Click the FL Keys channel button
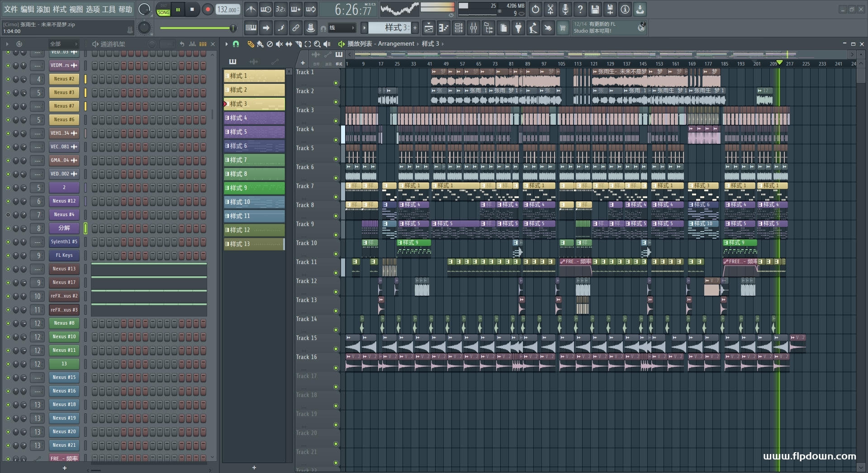 pos(64,255)
